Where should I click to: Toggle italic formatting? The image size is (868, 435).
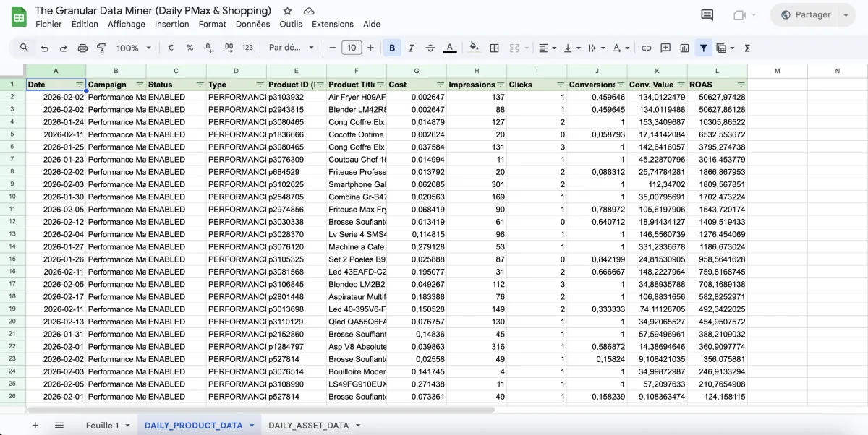click(412, 48)
